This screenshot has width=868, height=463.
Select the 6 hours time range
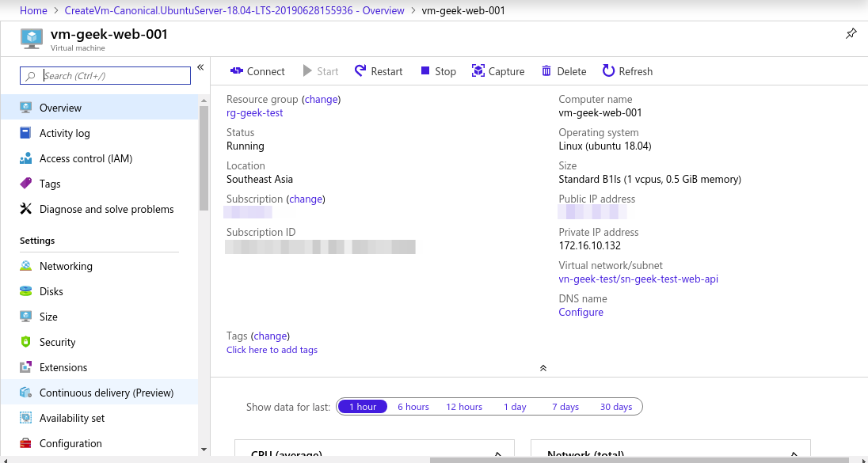click(x=413, y=407)
